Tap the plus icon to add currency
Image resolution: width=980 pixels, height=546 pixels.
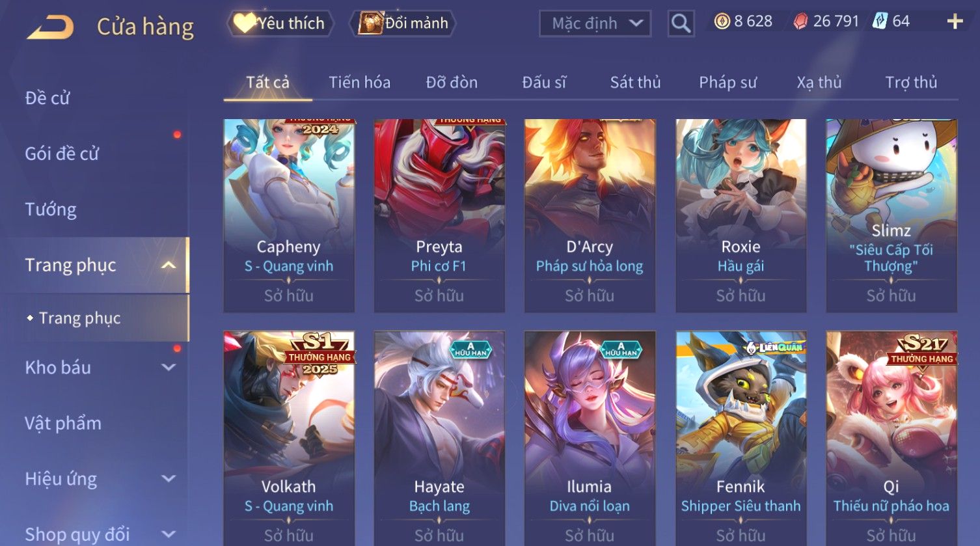[955, 21]
